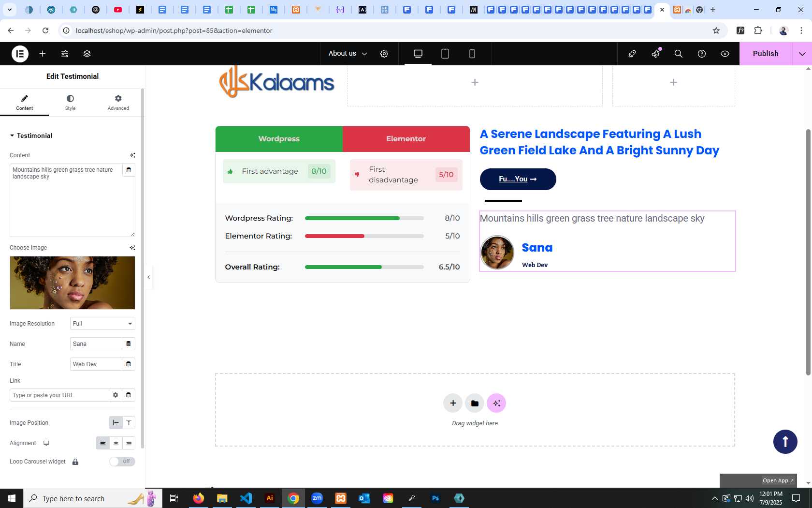This screenshot has height=508, width=812.
Task: Click the back-to-top arrow button
Action: [x=785, y=442]
